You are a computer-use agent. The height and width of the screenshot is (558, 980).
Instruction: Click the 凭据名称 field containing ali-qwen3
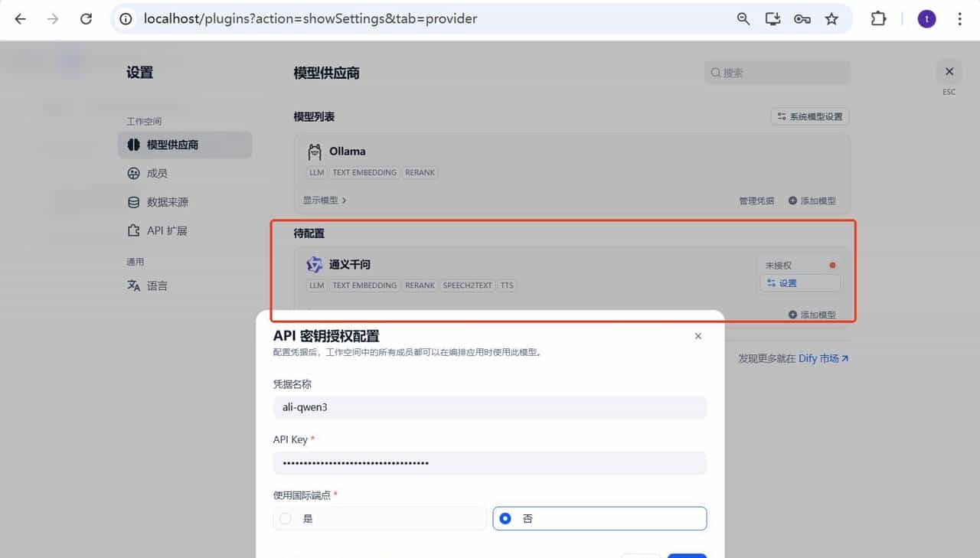490,407
